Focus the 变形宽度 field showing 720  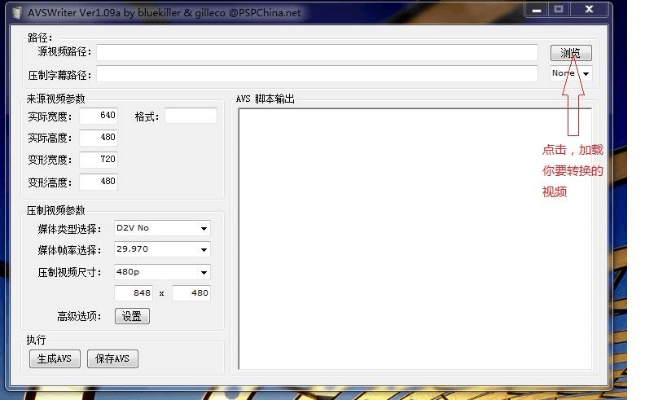tap(98, 160)
